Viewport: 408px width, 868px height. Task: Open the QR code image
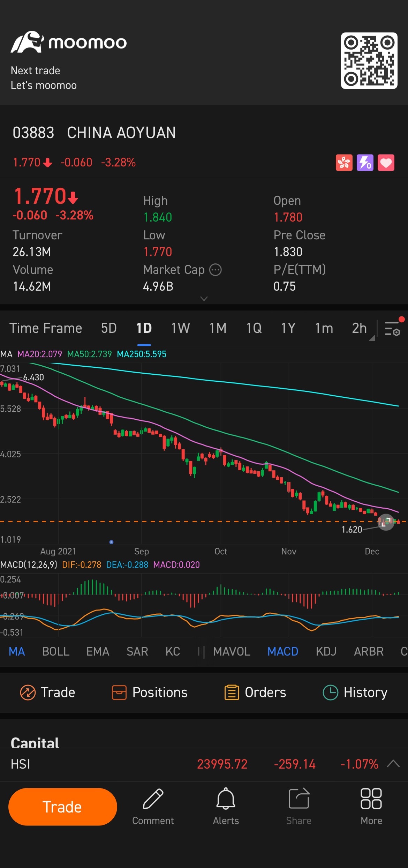point(369,60)
